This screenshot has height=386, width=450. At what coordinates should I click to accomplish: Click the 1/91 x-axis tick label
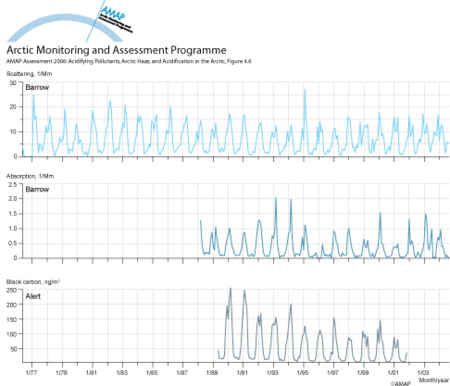point(242,372)
